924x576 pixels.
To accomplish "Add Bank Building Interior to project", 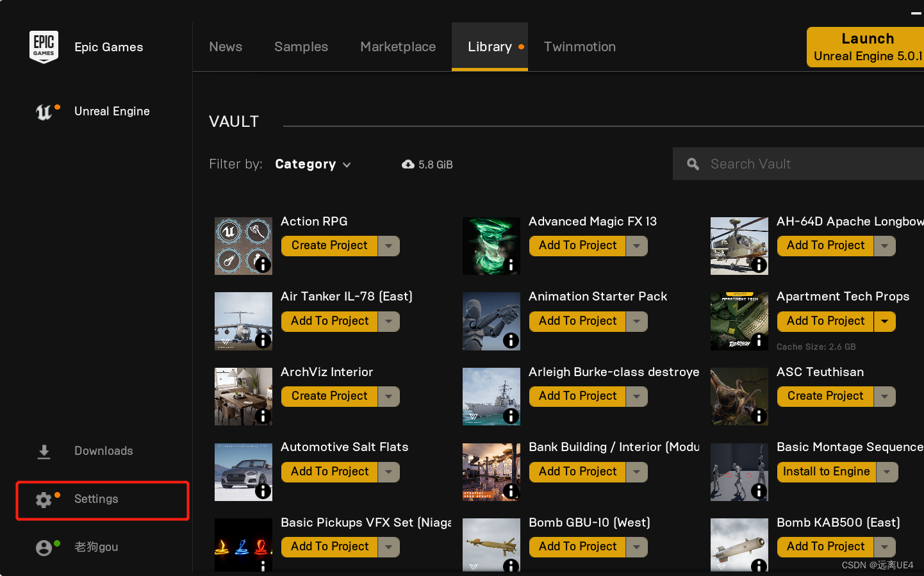I will (x=577, y=472).
